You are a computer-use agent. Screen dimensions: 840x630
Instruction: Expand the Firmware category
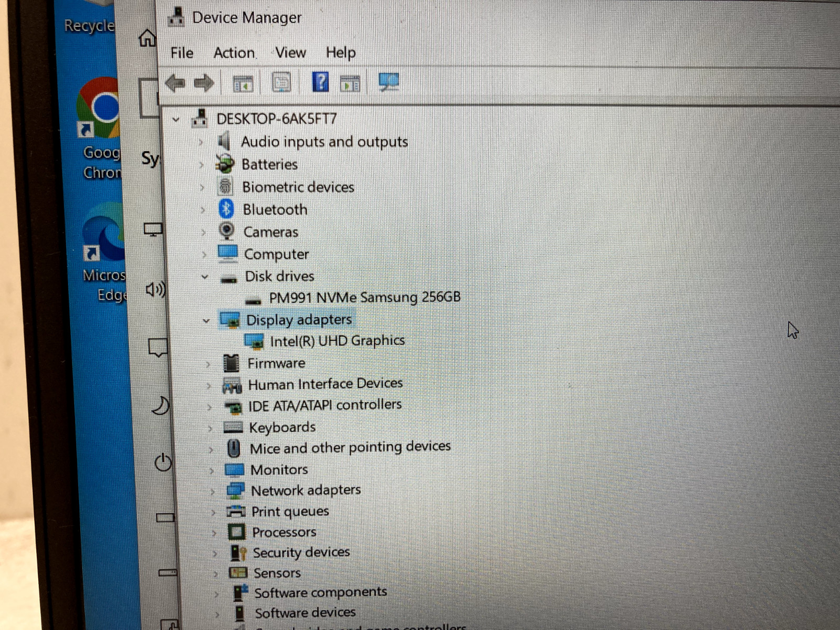point(208,364)
